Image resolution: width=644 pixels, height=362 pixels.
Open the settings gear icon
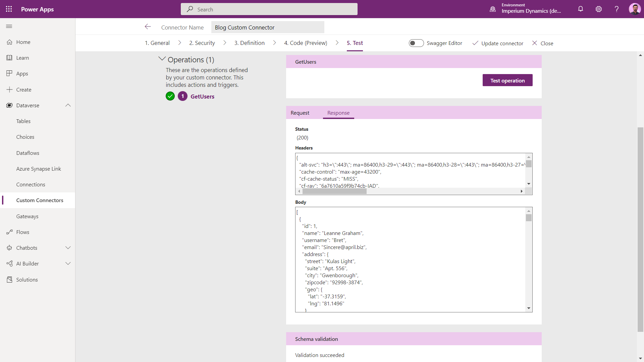coord(599,9)
